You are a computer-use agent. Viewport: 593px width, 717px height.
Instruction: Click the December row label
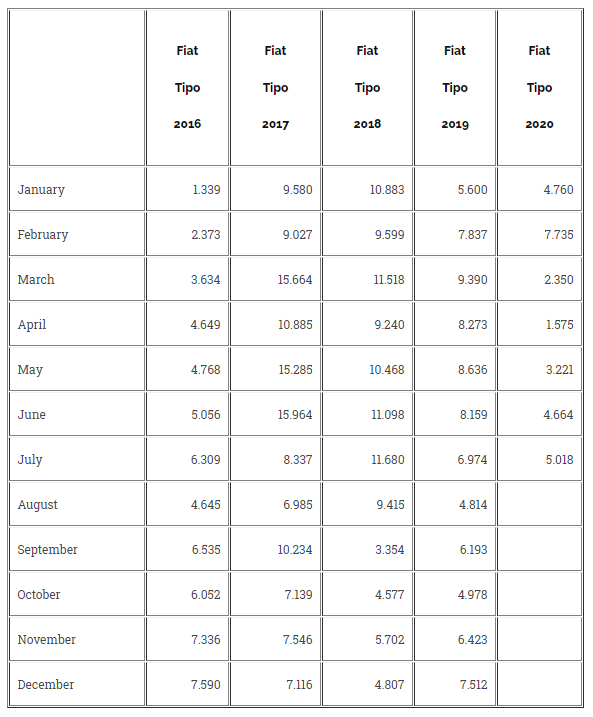46,685
